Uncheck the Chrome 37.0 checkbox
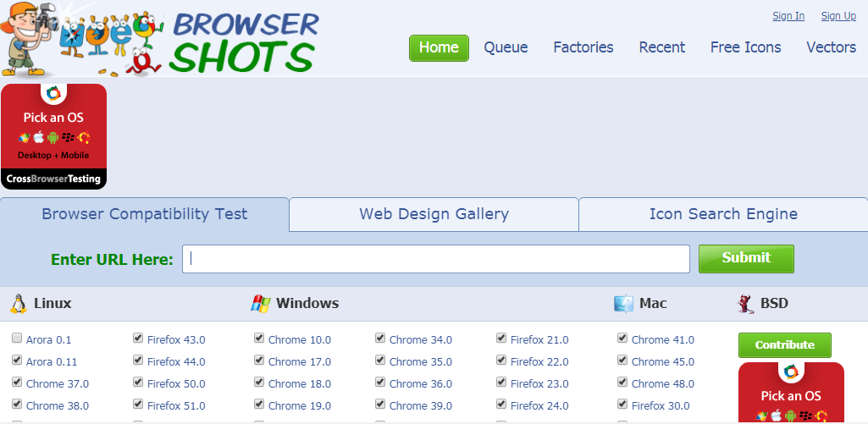The image size is (868, 424). point(17,382)
